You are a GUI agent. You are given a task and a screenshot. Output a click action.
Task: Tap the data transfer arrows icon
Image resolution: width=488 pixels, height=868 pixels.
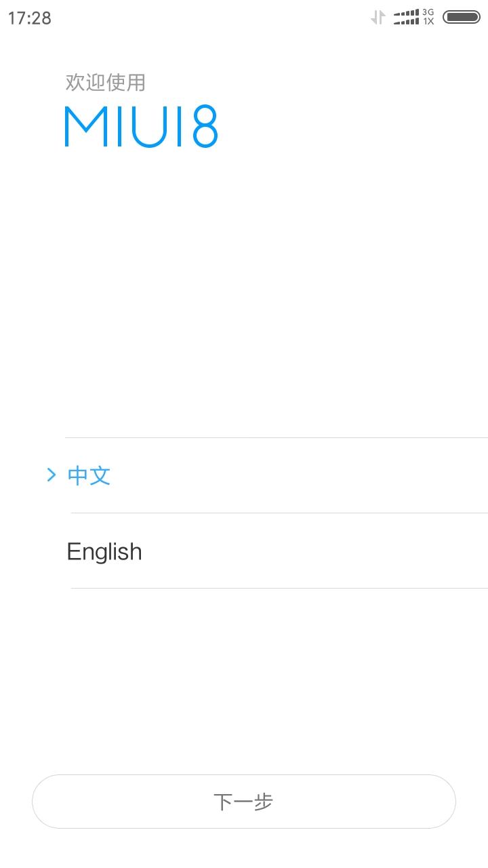click(x=378, y=18)
